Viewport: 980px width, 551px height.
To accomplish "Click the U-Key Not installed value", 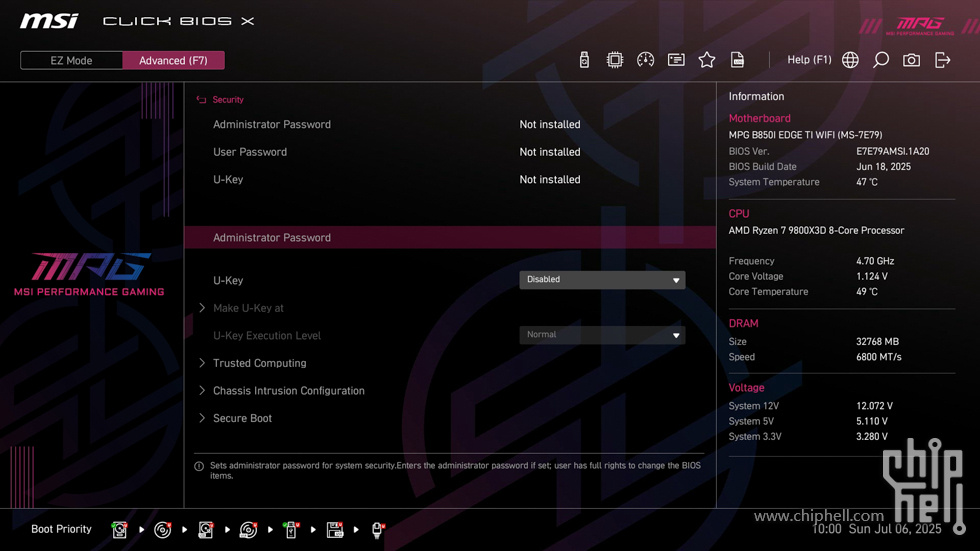I will click(x=549, y=179).
